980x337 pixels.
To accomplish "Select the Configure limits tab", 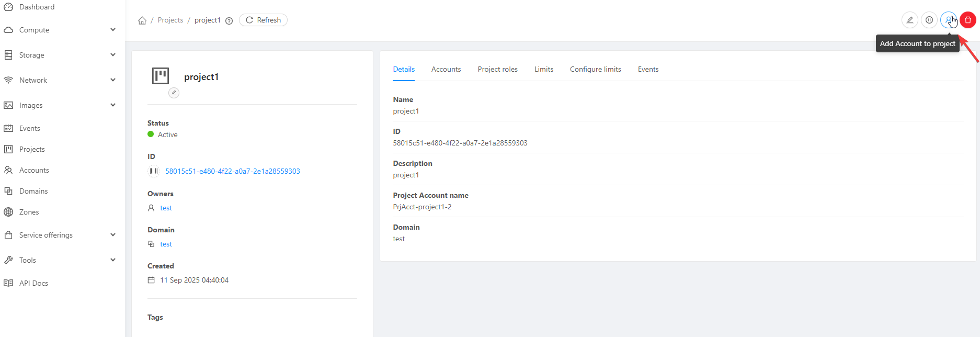I will point(595,69).
